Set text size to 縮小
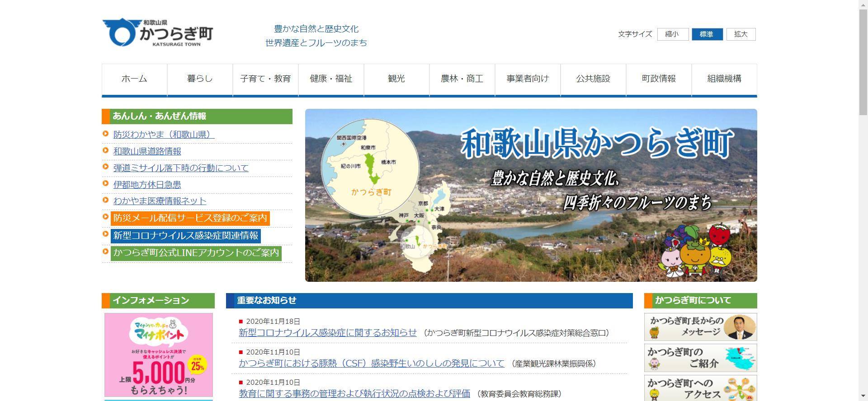The width and height of the screenshot is (868, 401). click(672, 34)
